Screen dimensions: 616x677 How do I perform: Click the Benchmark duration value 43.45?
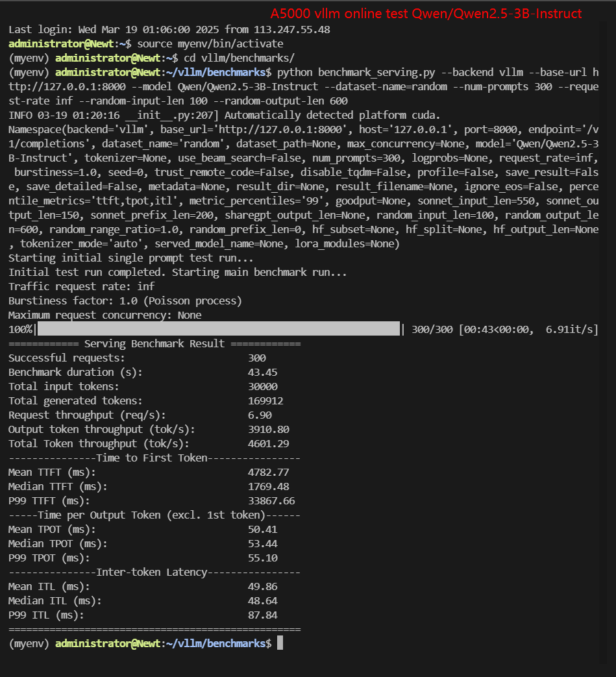click(262, 372)
